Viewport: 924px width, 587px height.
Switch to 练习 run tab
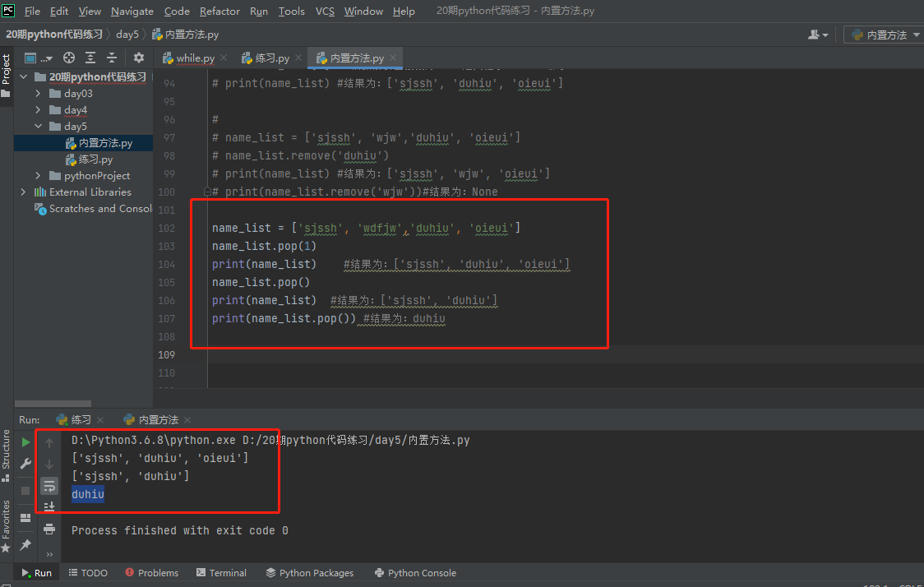(74, 419)
